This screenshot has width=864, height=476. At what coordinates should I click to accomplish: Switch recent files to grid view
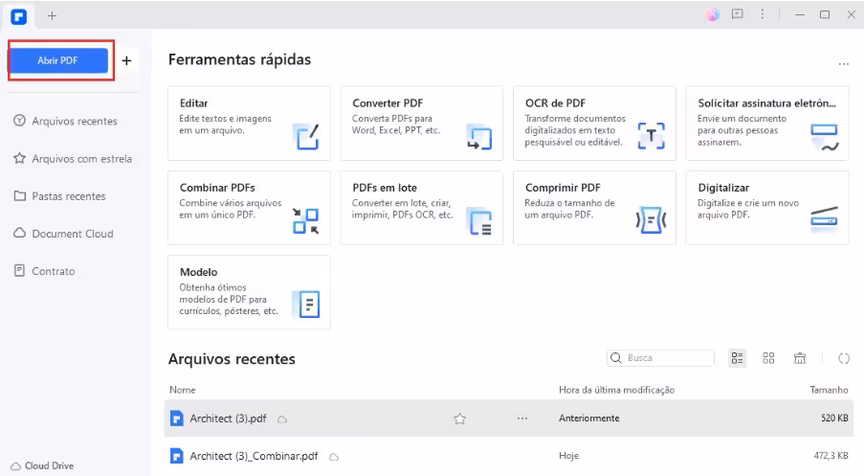pyautogui.click(x=769, y=358)
